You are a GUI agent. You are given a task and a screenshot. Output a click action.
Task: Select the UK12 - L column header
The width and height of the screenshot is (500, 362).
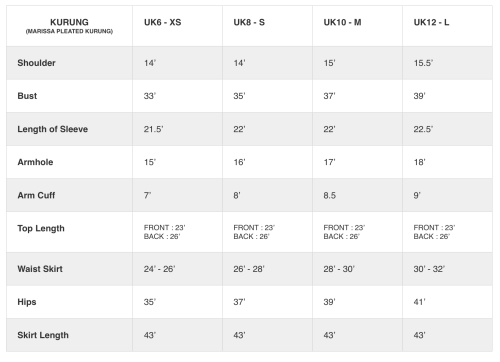431,22
